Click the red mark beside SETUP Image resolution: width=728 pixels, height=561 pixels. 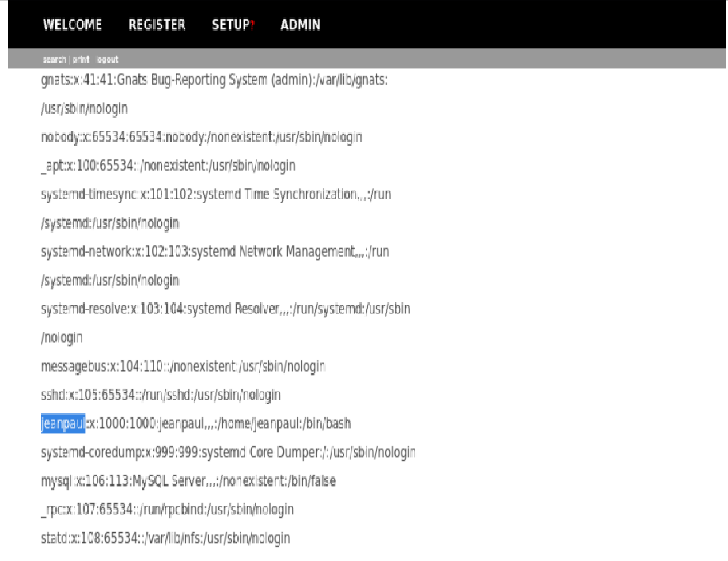click(252, 25)
